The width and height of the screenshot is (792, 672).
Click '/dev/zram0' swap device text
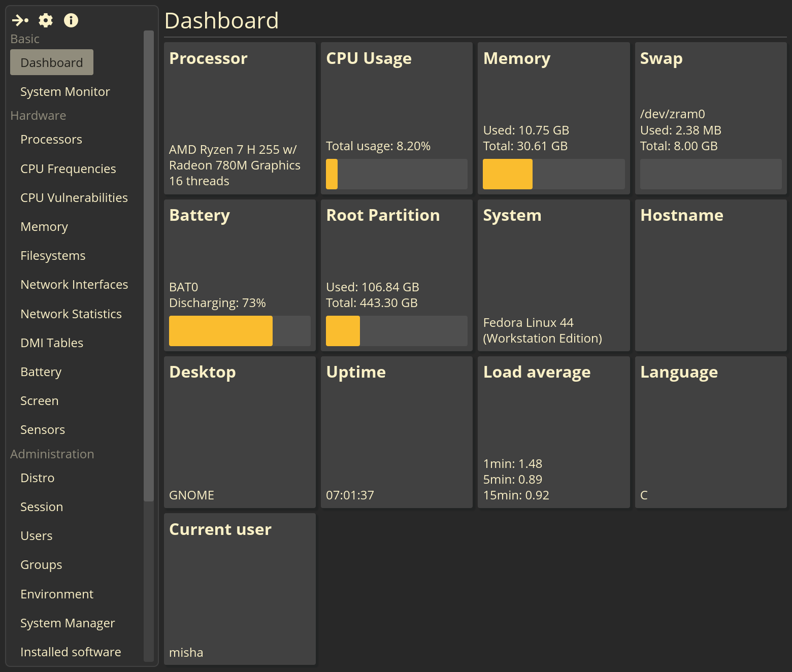(672, 114)
